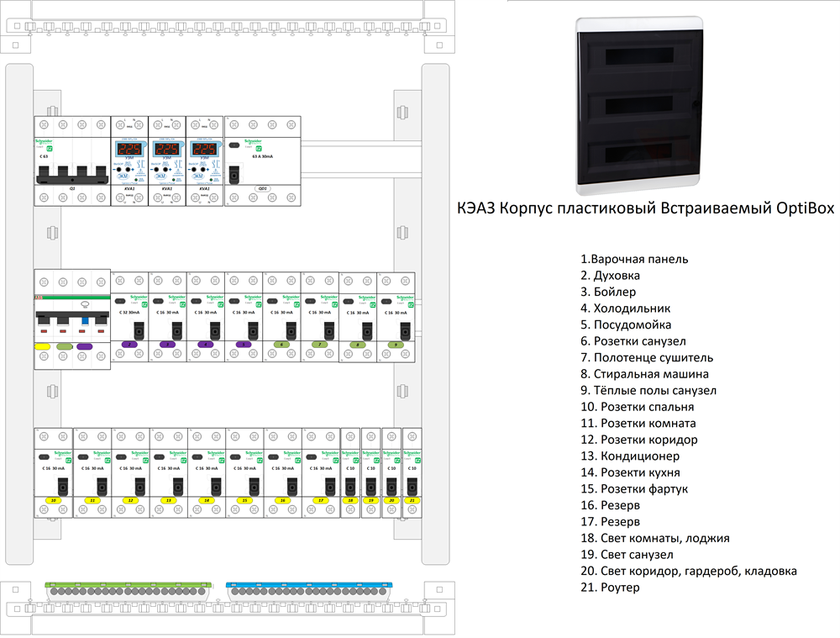Click the test button on breaker number 12
Image resolution: width=840 pixels, height=638 pixels.
coord(121,457)
